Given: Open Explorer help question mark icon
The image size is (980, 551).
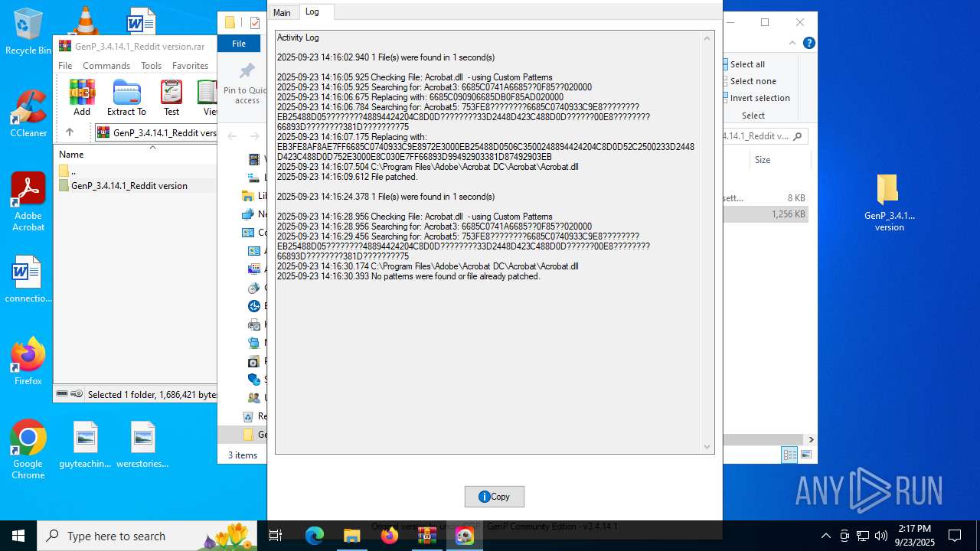Looking at the screenshot, I should (808, 43).
